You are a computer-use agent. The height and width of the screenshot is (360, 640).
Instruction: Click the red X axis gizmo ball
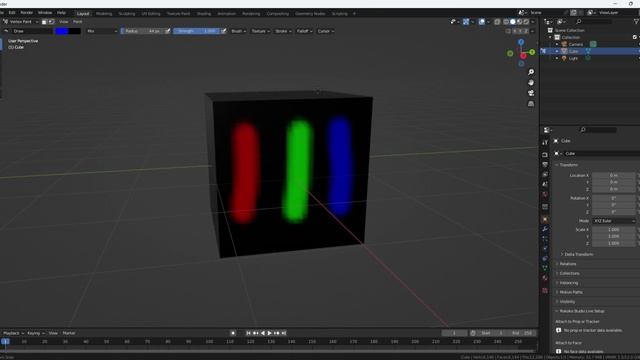click(x=523, y=56)
